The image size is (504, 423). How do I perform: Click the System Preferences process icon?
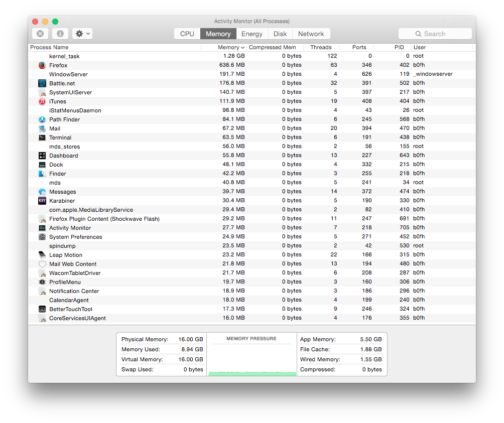tap(42, 237)
